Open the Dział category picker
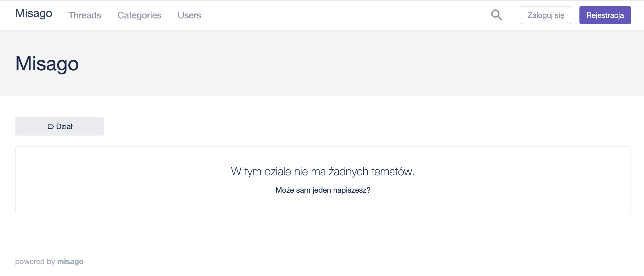This screenshot has width=644, height=276. (x=60, y=126)
